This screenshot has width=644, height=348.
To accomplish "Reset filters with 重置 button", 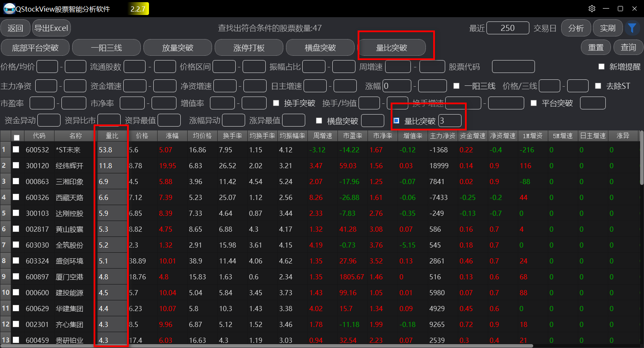I will (x=596, y=48).
